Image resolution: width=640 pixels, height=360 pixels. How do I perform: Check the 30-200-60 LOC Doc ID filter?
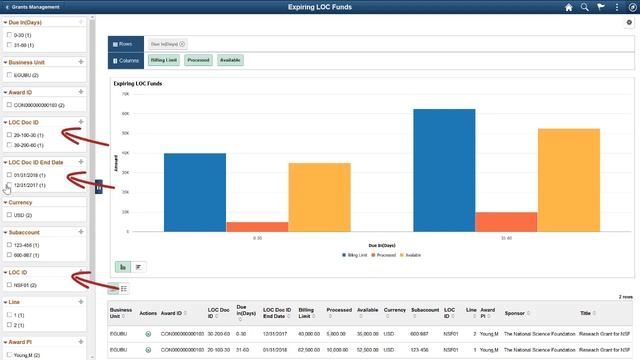[x=9, y=145]
